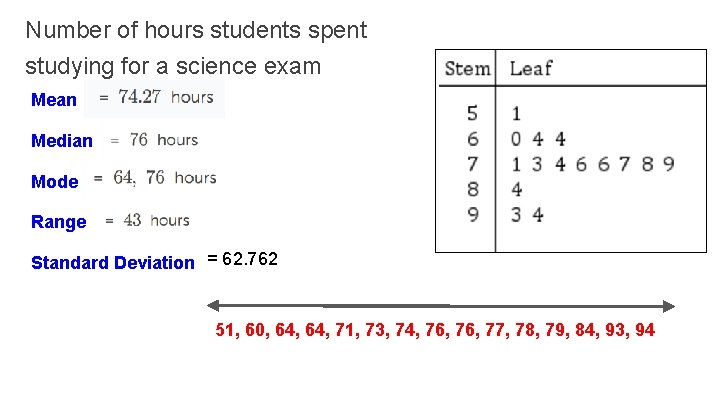Click the red list of data values
720x405 pixels.
click(435, 330)
